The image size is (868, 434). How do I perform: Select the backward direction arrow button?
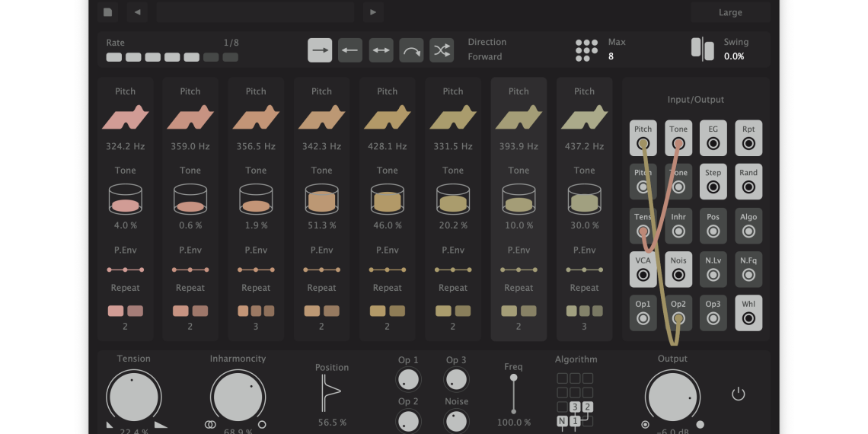pos(350,50)
